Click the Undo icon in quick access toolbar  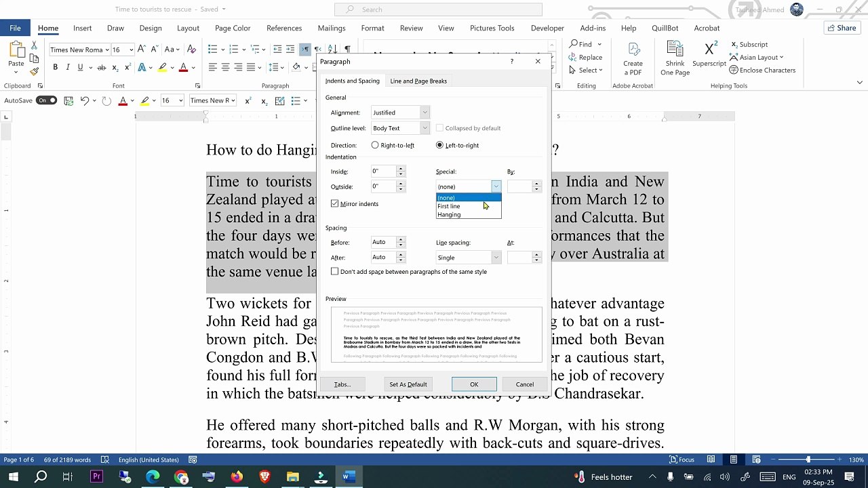(85, 100)
